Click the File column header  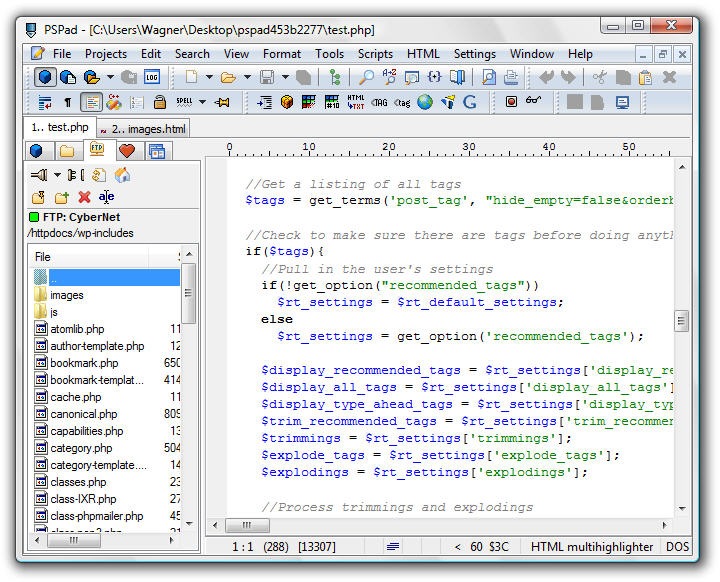[x=90, y=257]
